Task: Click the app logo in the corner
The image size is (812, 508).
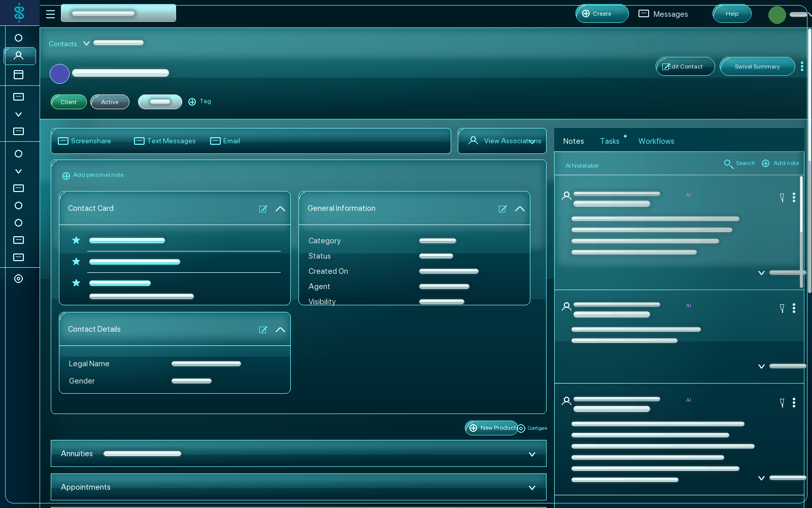Action: [x=19, y=13]
